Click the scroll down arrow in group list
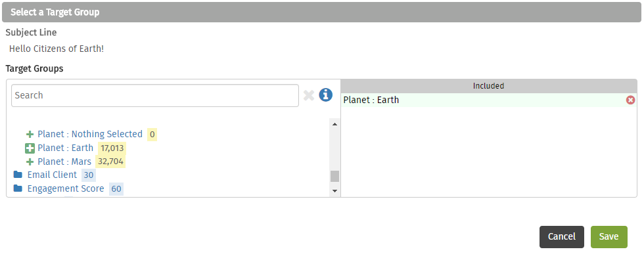644x260 pixels. (x=334, y=191)
